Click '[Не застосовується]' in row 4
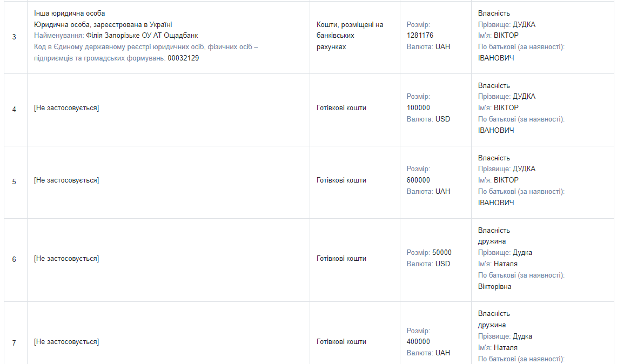This screenshot has width=617, height=364. (x=66, y=108)
